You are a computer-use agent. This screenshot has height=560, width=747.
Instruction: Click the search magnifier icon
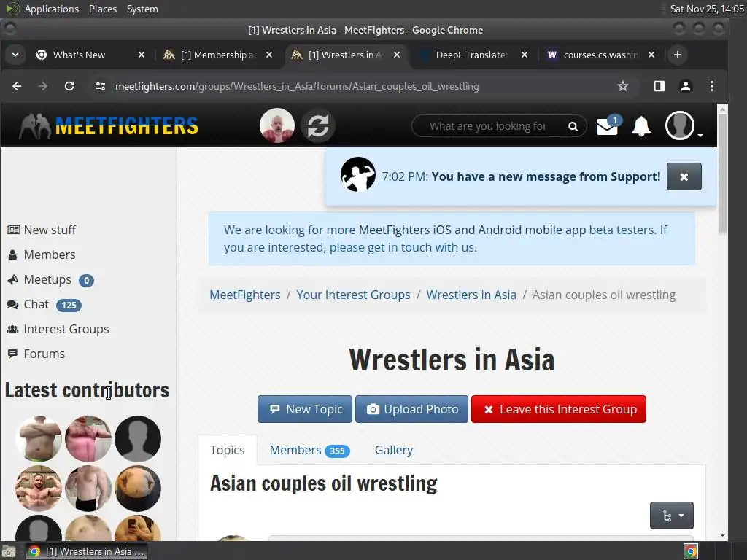[x=573, y=126]
